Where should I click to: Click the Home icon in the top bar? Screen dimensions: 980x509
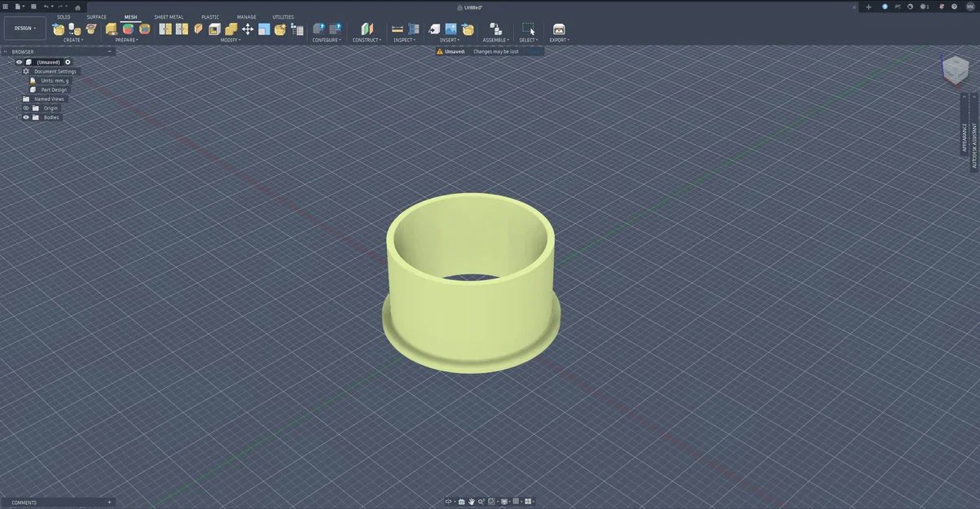pos(78,7)
